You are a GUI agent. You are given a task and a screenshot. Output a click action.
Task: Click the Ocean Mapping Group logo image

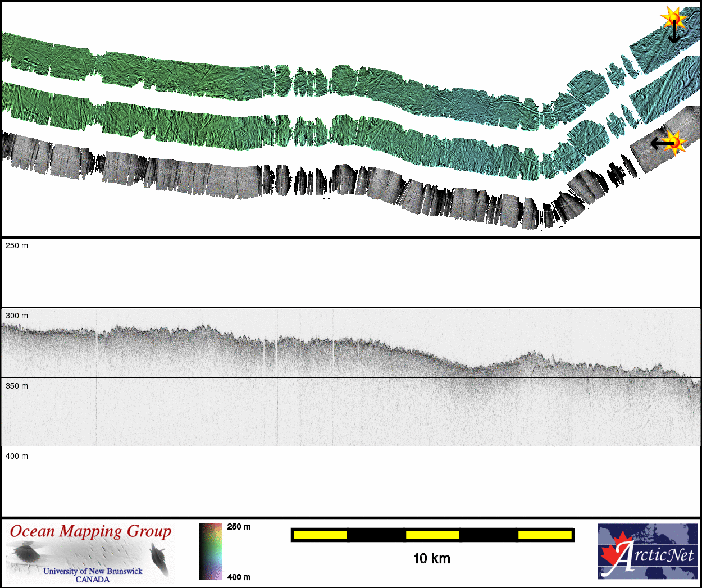pos(90,552)
